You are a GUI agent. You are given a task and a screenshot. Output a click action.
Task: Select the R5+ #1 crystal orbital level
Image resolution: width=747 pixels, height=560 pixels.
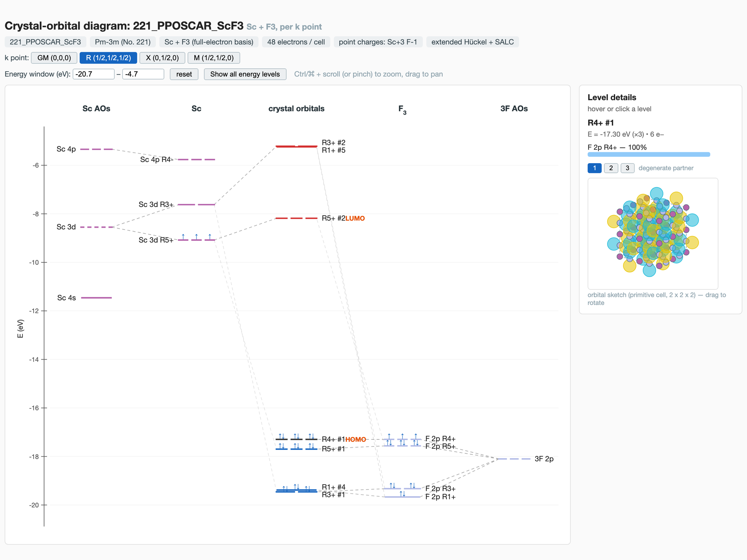pyautogui.click(x=297, y=449)
